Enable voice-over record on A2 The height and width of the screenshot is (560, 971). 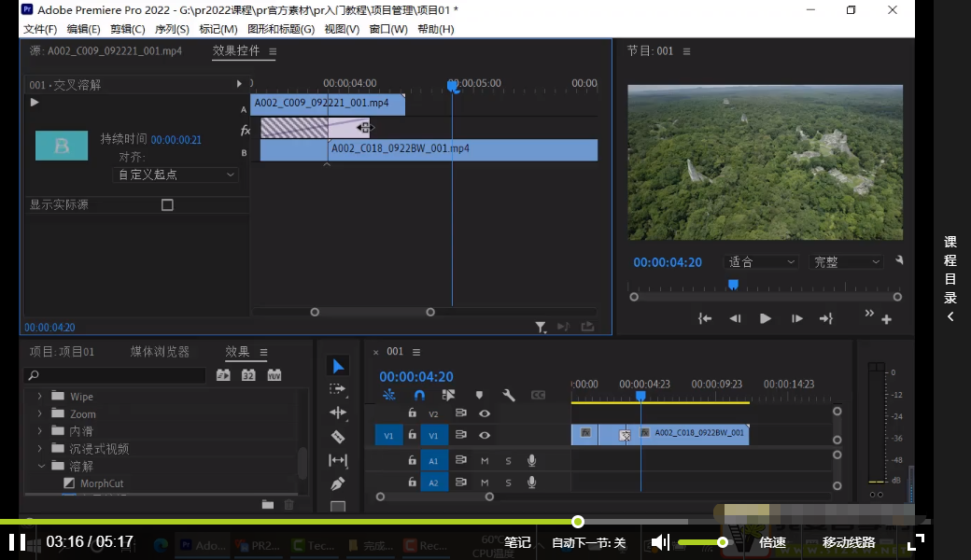coord(531,483)
